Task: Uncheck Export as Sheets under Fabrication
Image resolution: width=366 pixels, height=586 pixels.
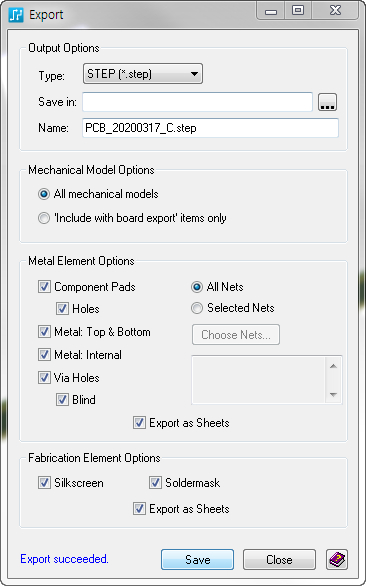Action: tap(139, 509)
